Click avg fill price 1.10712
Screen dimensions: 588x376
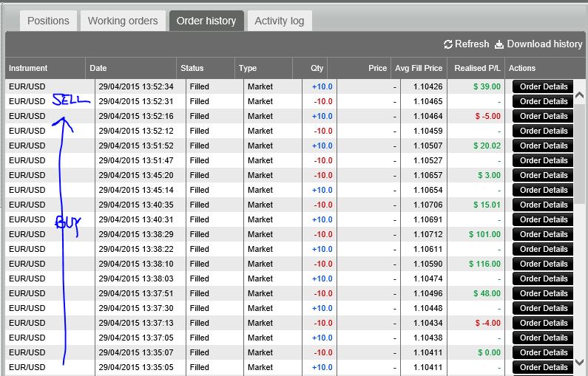(x=428, y=234)
